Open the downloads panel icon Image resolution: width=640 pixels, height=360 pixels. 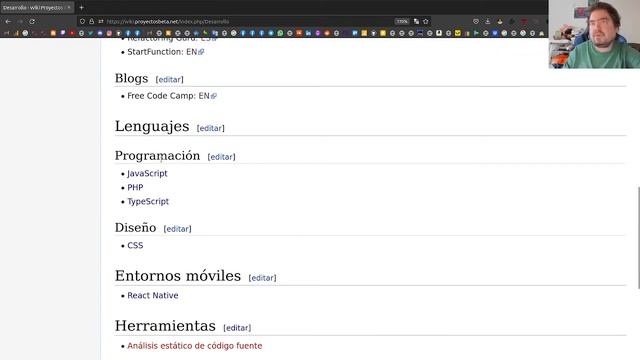(488, 21)
